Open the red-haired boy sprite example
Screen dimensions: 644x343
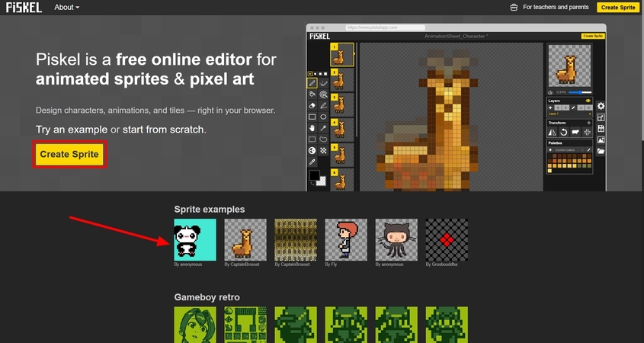346,239
